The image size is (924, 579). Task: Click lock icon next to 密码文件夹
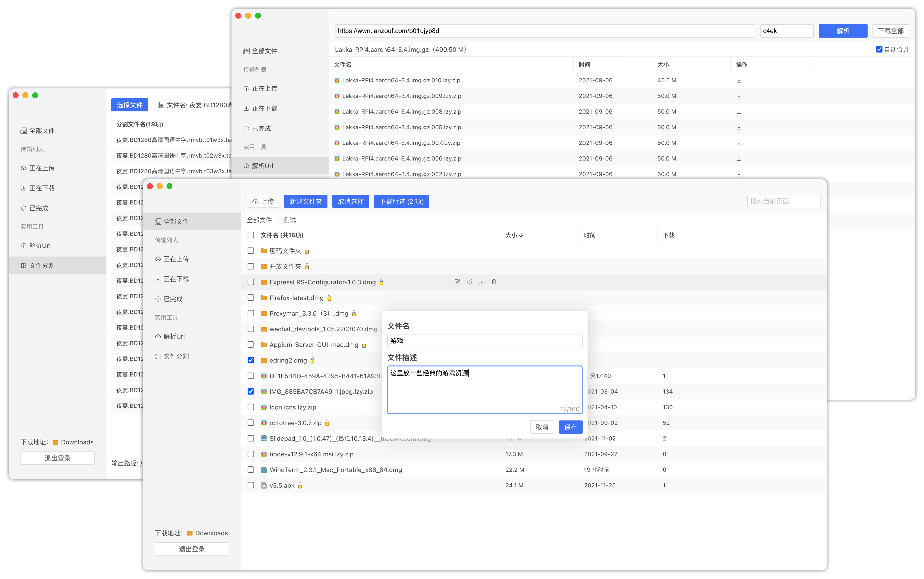point(307,251)
